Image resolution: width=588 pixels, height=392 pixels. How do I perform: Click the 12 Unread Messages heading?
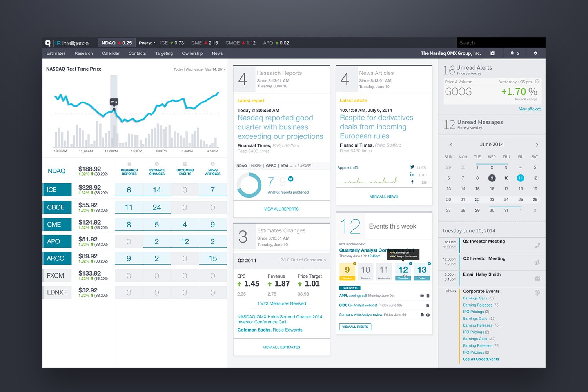pos(473,124)
